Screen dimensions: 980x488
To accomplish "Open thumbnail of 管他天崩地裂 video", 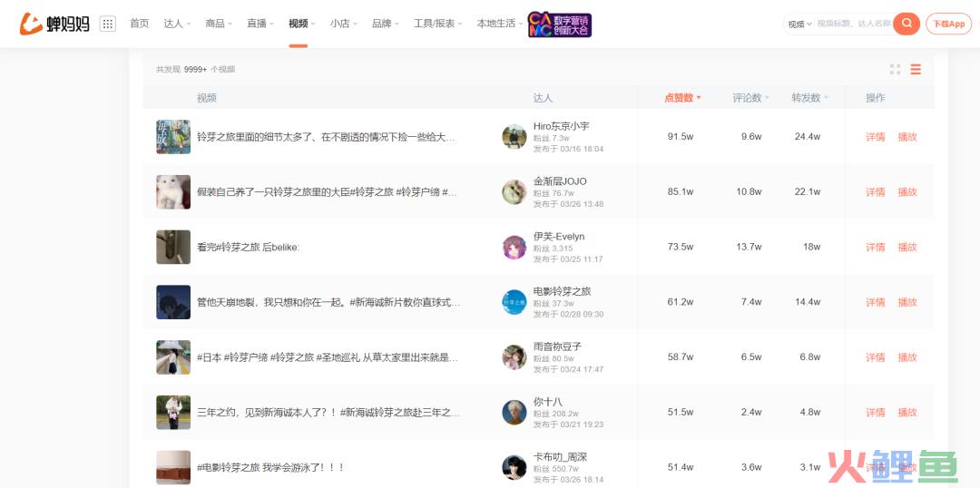I will [173, 302].
